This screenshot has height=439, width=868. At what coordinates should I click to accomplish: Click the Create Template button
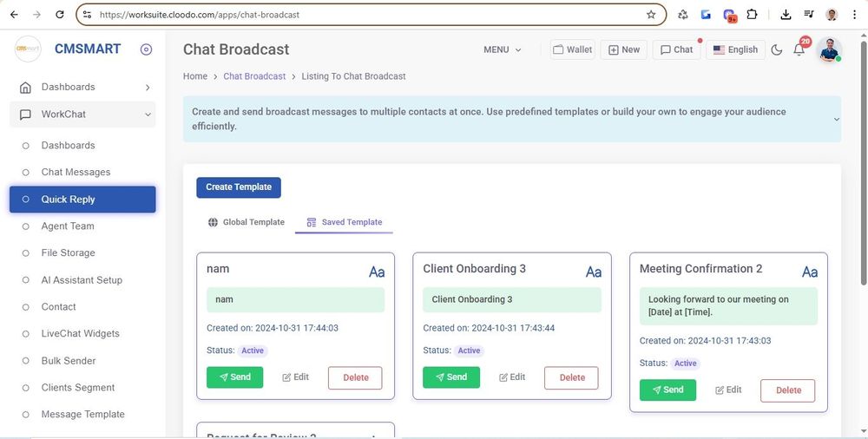(239, 187)
